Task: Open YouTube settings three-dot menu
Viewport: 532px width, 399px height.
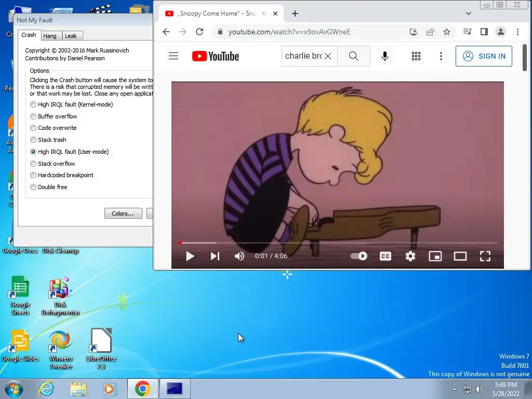Action: pos(441,56)
